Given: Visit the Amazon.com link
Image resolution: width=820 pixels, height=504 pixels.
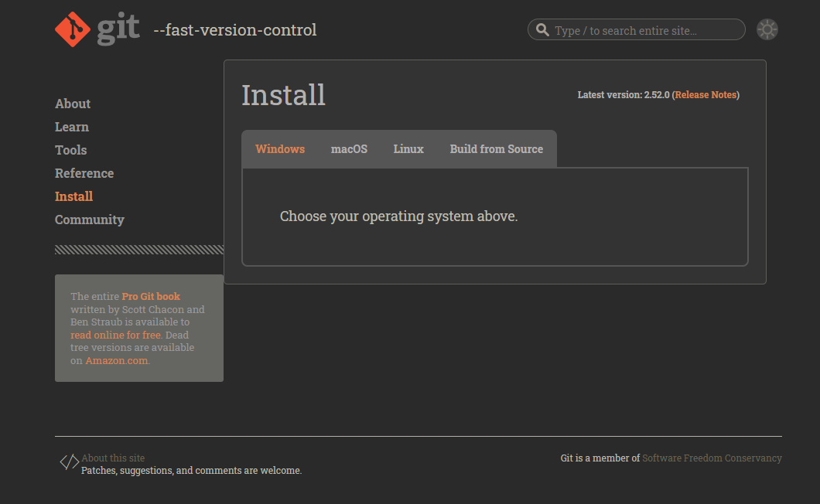Looking at the screenshot, I should point(117,361).
